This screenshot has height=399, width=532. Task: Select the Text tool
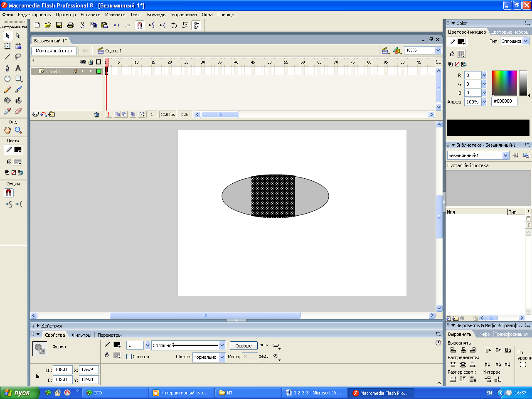point(18,68)
